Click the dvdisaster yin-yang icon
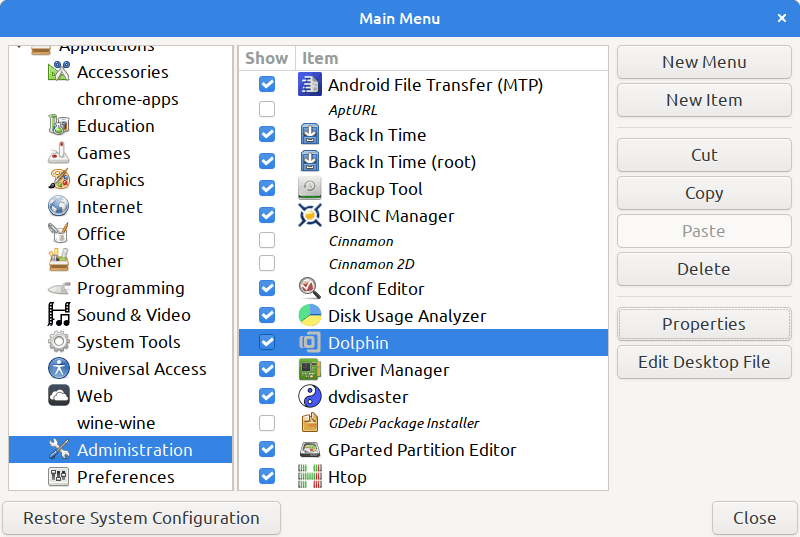Viewport: 800px width, 537px height. pyautogui.click(x=310, y=397)
